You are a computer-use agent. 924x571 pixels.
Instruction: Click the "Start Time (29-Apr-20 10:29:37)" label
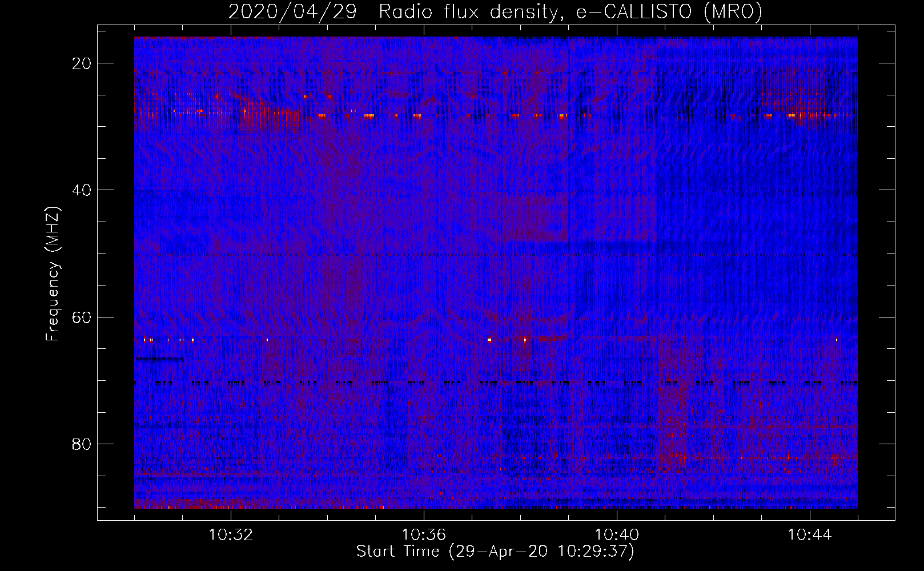tap(495, 552)
